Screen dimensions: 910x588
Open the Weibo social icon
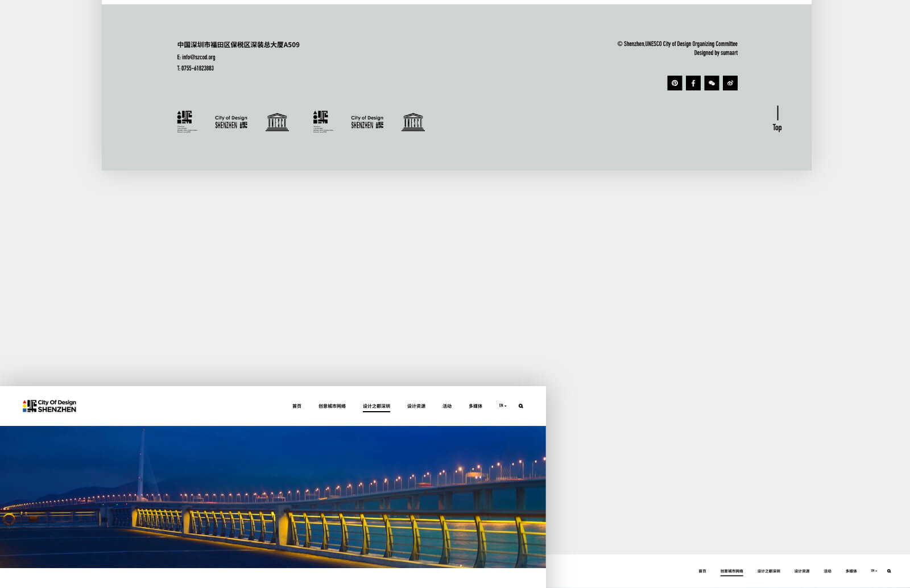730,83
